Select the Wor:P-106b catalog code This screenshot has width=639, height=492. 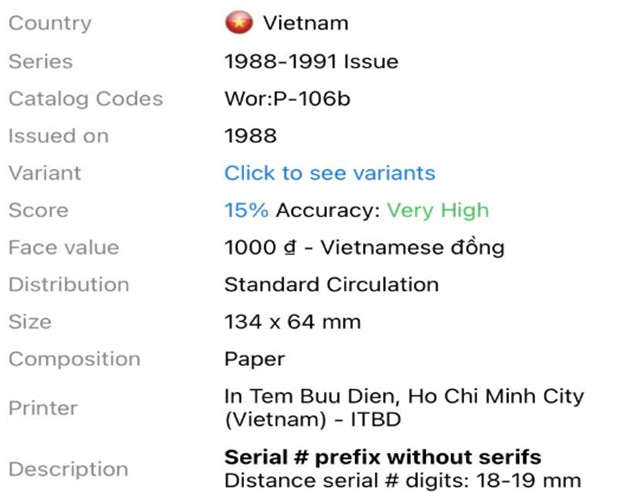(x=287, y=99)
